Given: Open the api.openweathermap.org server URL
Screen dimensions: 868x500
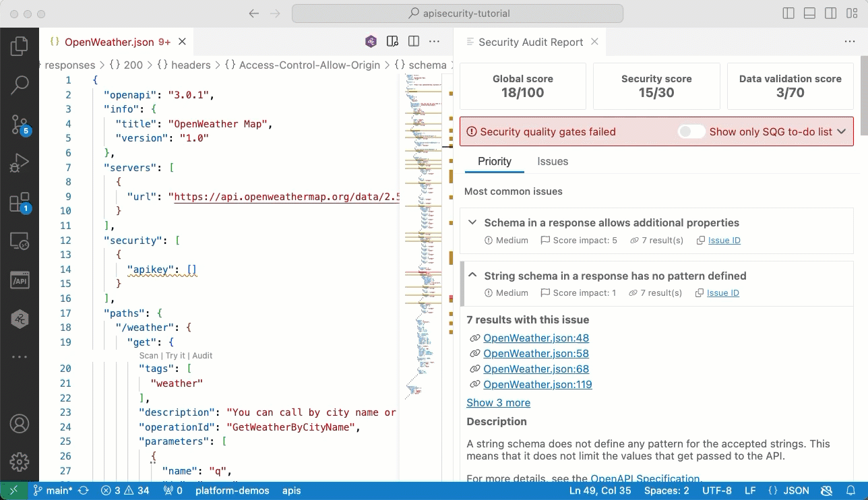Looking at the screenshot, I should [x=287, y=197].
